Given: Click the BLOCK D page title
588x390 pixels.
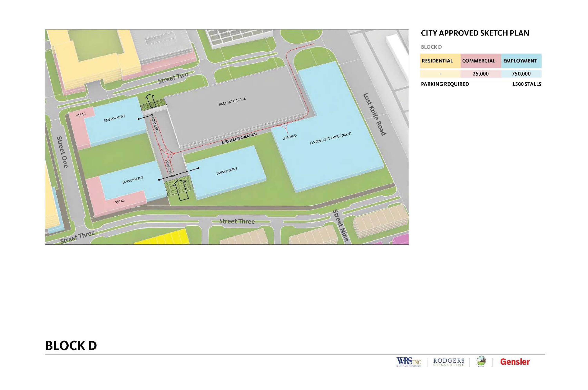Looking at the screenshot, I should (x=71, y=345).
